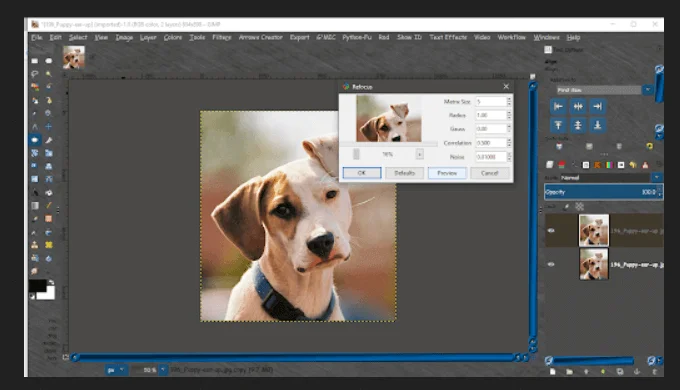This screenshot has width=680, height=390.
Task: Click the white background color swatch
Action: [x=49, y=294]
